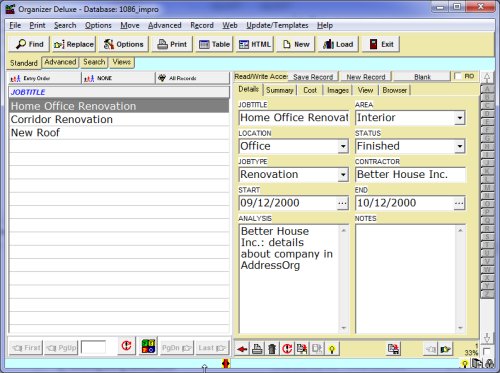Open the STATUS dropdown
The width and height of the screenshot is (500, 373).
point(460,146)
